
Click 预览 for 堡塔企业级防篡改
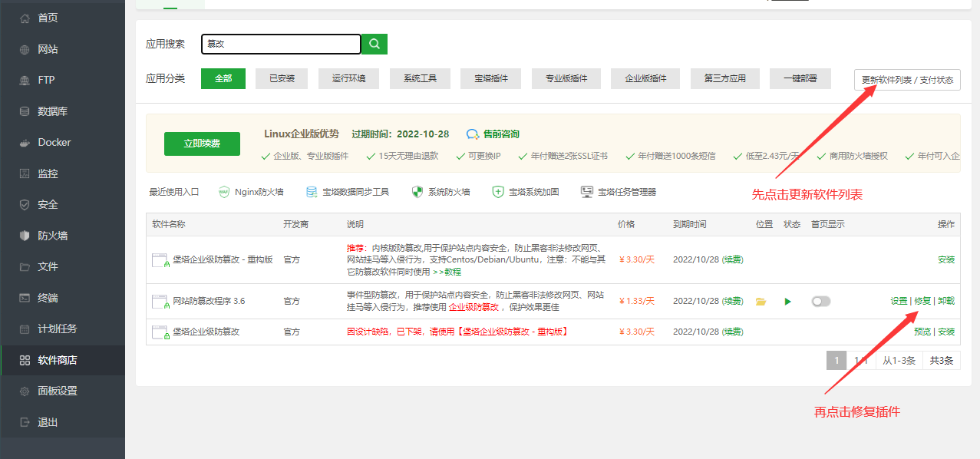[x=922, y=332]
